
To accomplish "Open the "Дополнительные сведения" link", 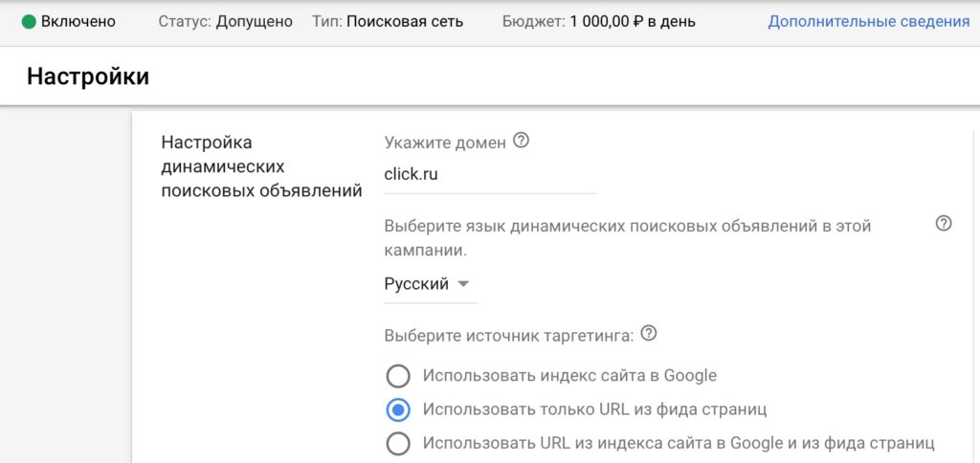I will coord(868,21).
